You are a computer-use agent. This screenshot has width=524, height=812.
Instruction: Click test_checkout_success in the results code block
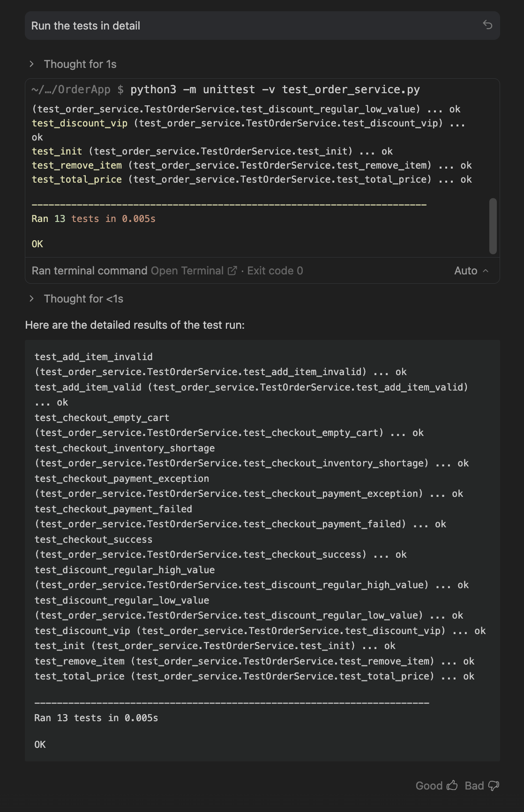click(94, 539)
